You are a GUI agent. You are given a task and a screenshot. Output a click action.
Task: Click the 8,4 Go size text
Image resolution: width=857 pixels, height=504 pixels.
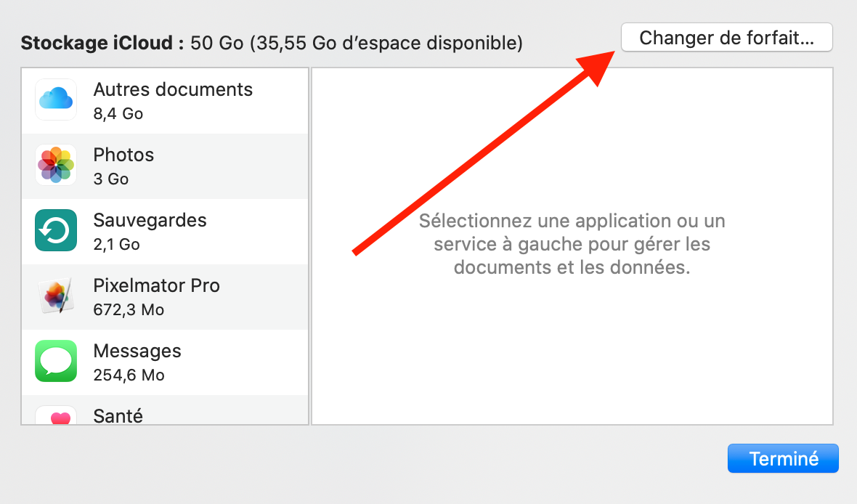(118, 114)
